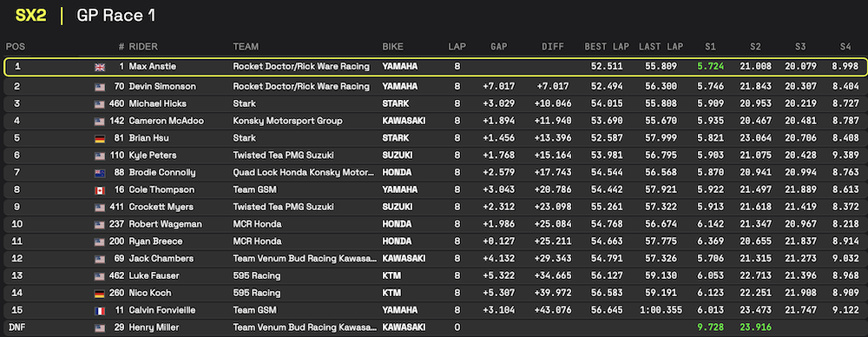The image size is (868, 337).
Task: Click the US flag beside Luke Fauser
Action: point(100,276)
